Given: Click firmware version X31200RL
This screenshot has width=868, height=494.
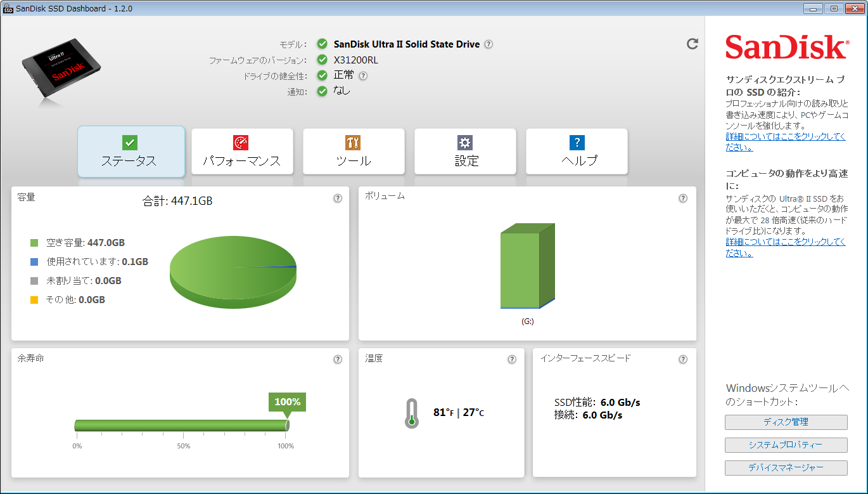Looking at the screenshot, I should 356,60.
